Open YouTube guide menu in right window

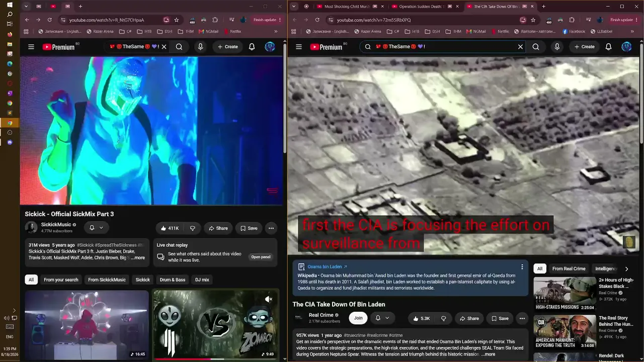click(299, 47)
